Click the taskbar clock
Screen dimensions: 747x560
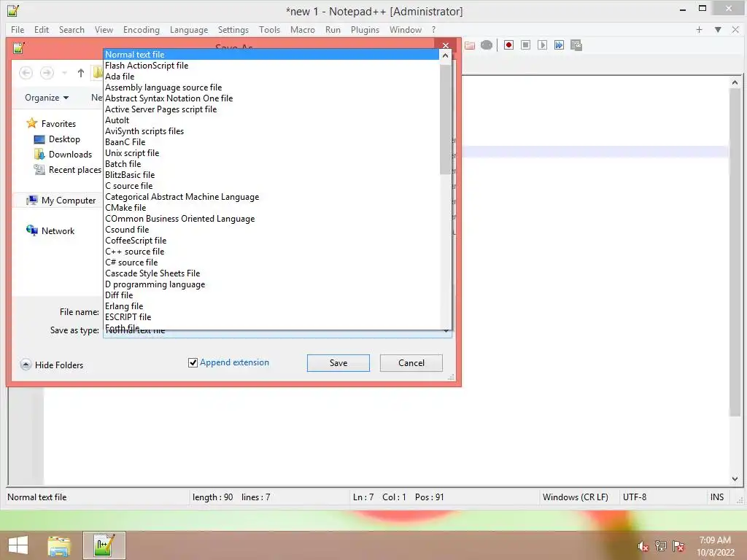click(x=715, y=546)
